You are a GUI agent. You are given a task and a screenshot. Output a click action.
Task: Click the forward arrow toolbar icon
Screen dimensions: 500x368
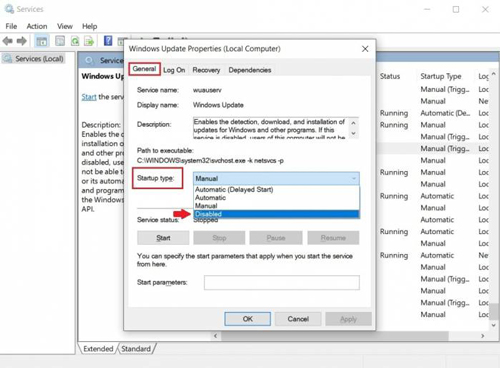[x=22, y=41]
